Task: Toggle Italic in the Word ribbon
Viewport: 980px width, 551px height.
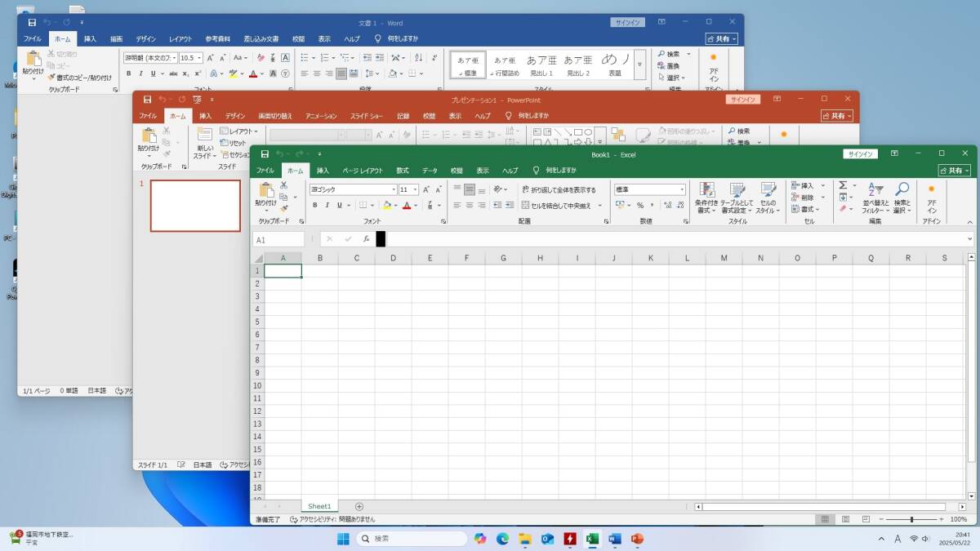Action: point(140,73)
